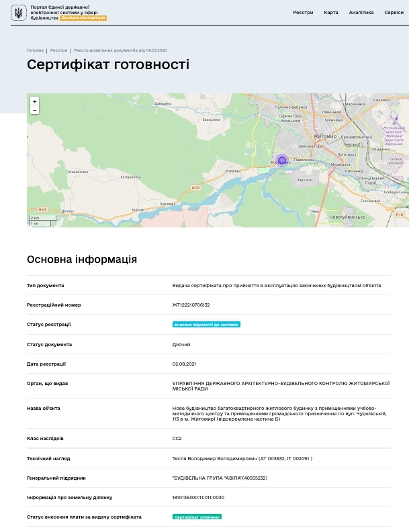Open the Сервіси menu item
Viewport: 409px width, 532px height.
394,13
